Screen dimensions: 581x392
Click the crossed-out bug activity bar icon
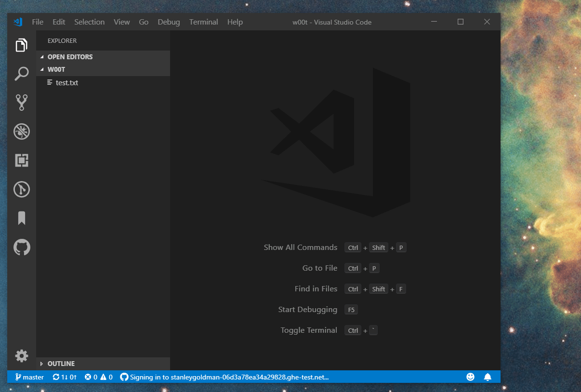tap(21, 131)
